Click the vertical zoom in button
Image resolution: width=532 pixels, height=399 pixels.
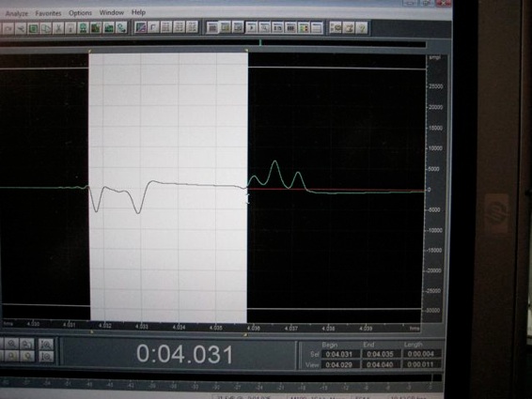46,345
